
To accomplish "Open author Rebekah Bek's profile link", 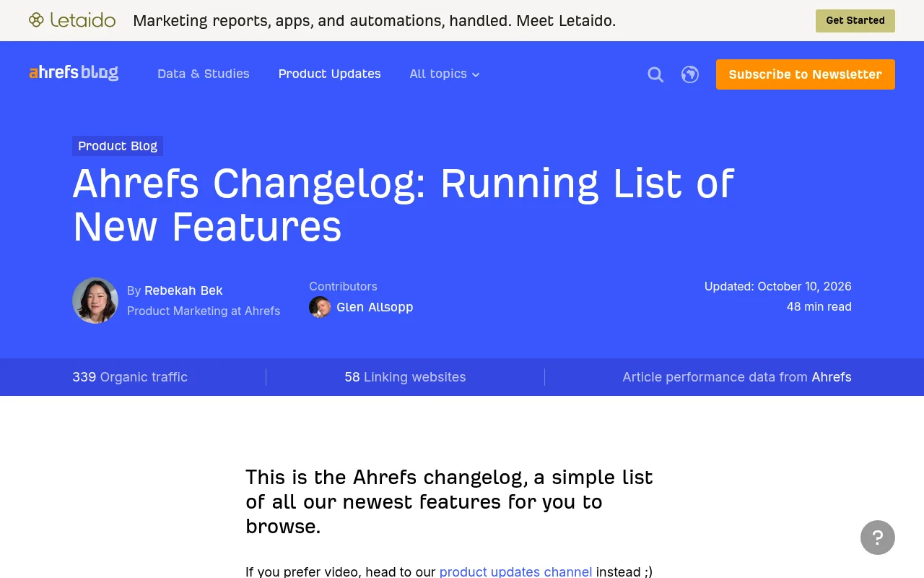I will [183, 290].
